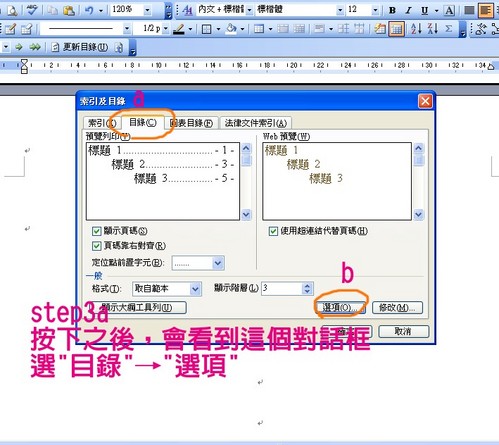Open the line style dropdown

[127, 29]
